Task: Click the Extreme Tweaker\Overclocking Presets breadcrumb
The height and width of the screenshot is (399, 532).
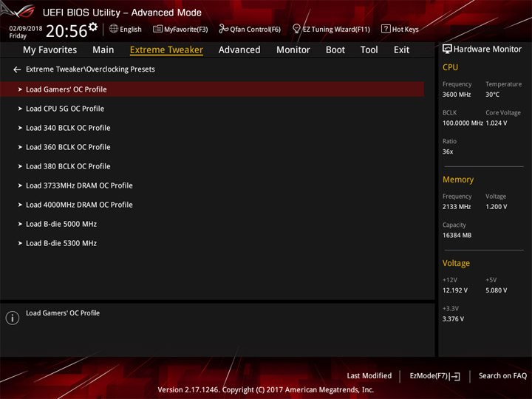Action: pyautogui.click(x=91, y=69)
